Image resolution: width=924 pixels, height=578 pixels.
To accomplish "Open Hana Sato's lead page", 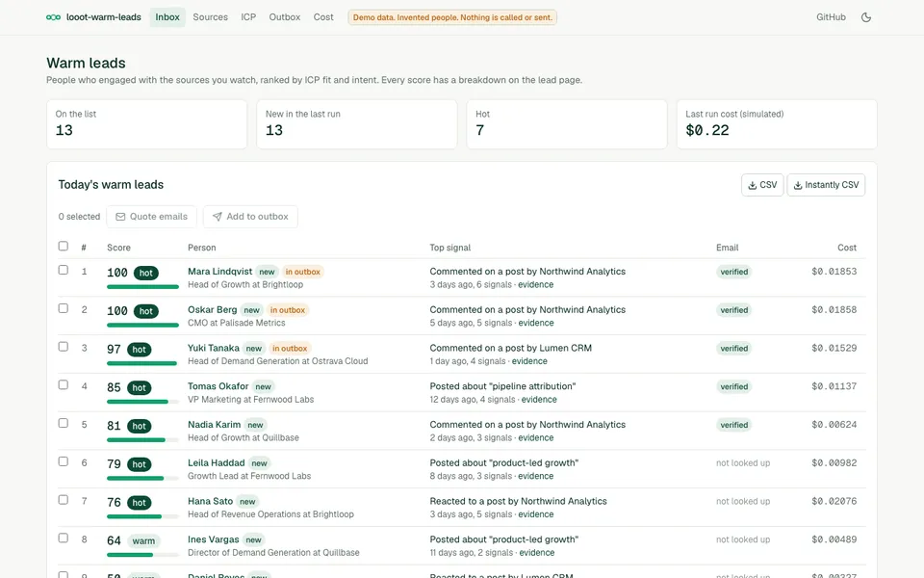I will click(211, 501).
